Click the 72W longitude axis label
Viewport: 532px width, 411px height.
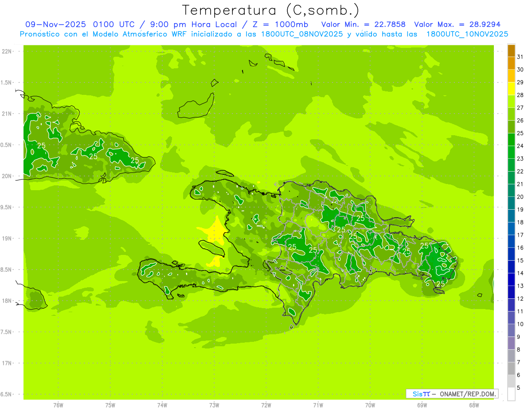point(266,405)
